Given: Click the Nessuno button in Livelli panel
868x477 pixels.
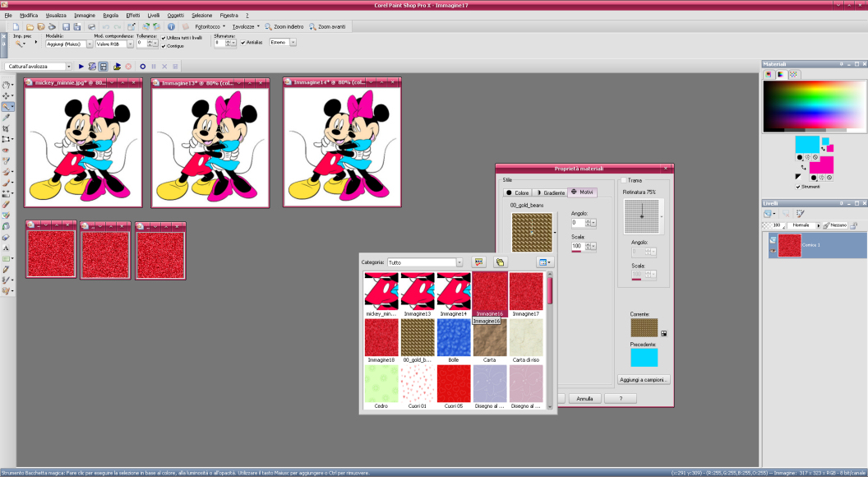Looking at the screenshot, I should tap(835, 225).
